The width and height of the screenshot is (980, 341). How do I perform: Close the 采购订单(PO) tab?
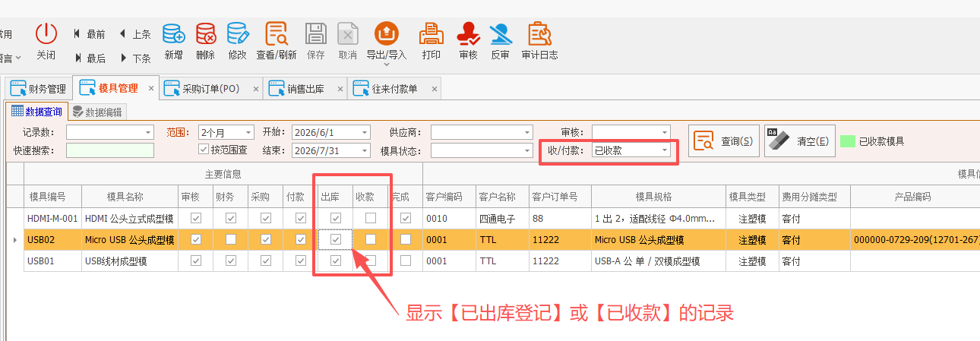[x=255, y=89]
